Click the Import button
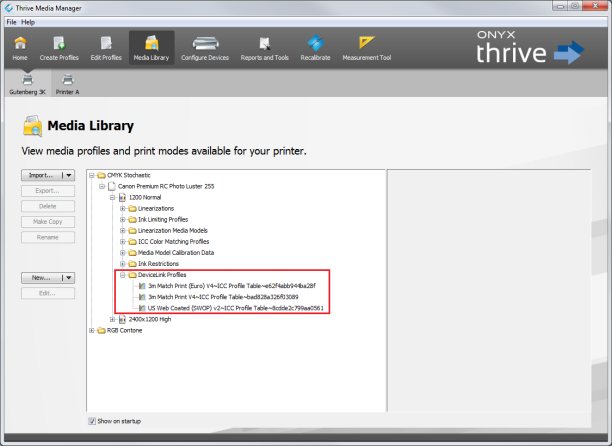This screenshot has height=446, width=612. pyautogui.click(x=41, y=175)
